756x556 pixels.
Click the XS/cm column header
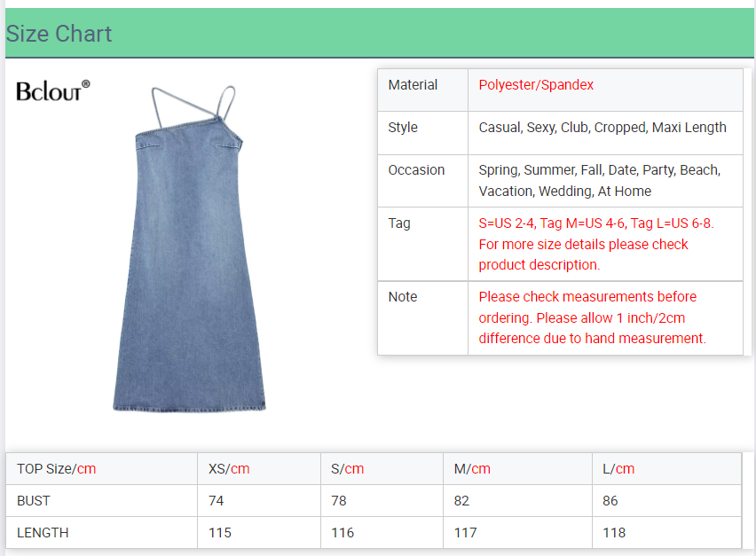(x=229, y=469)
